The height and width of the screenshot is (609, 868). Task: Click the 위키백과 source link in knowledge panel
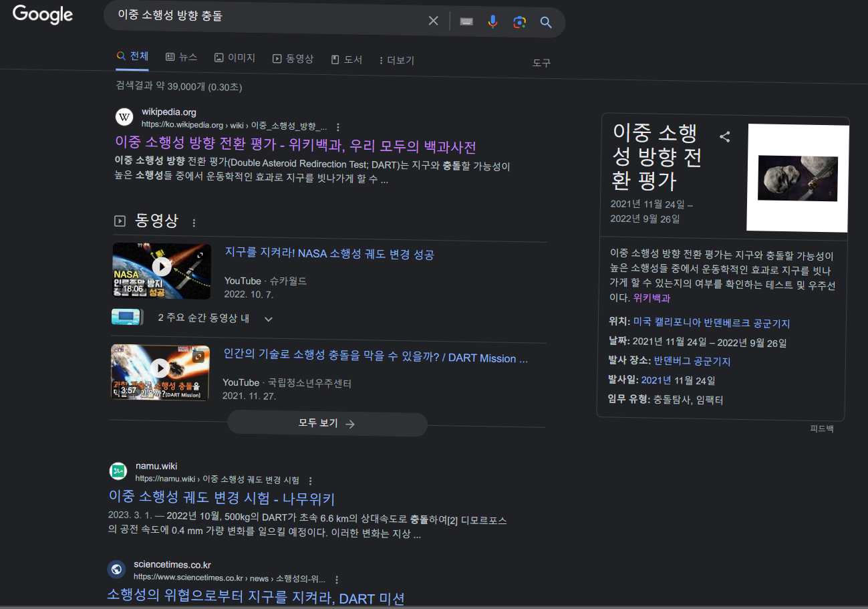coord(652,298)
